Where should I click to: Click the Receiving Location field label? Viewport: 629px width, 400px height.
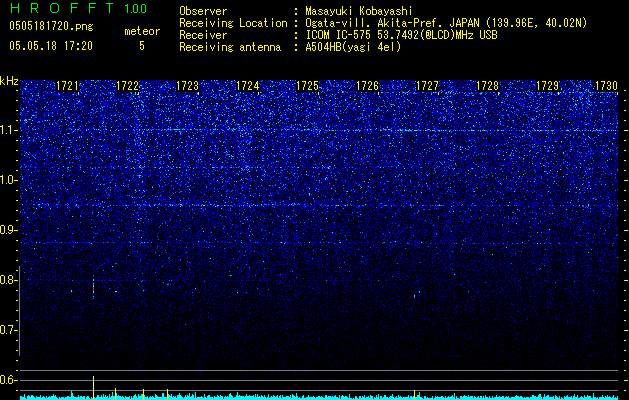[x=233, y=23]
